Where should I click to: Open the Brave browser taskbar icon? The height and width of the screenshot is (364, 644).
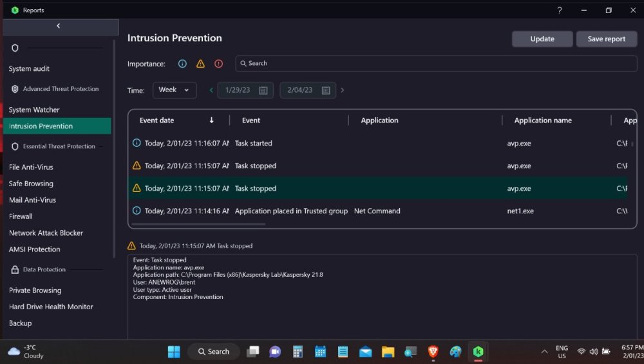(x=433, y=352)
